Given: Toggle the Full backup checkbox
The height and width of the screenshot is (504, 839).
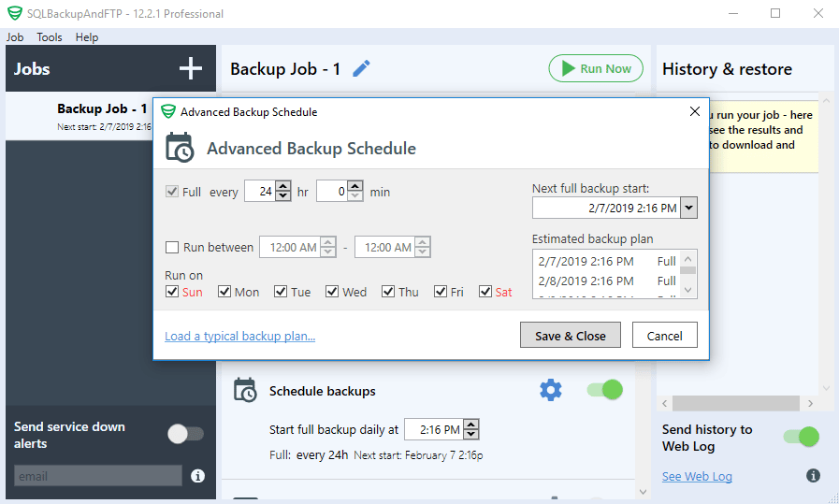Looking at the screenshot, I should [x=172, y=192].
